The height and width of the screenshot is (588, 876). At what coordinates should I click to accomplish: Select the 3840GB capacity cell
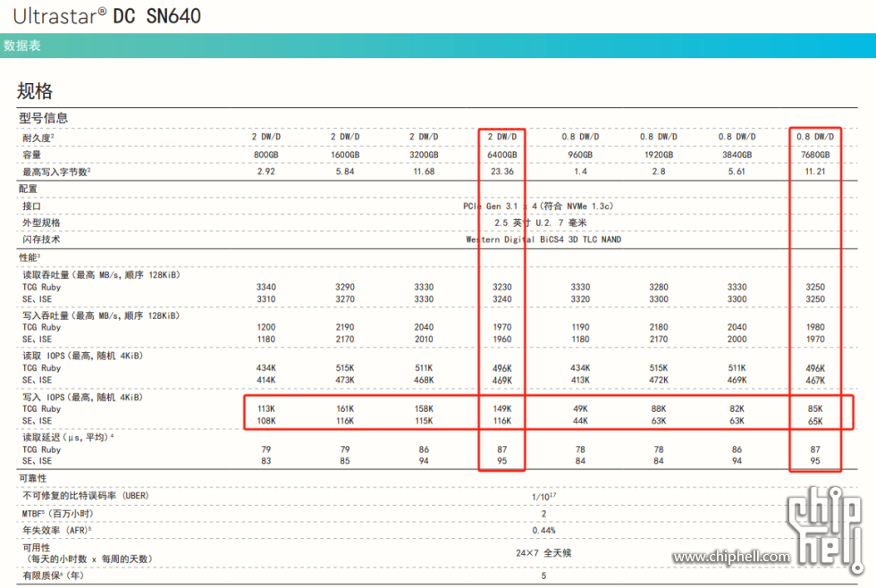pos(737,155)
